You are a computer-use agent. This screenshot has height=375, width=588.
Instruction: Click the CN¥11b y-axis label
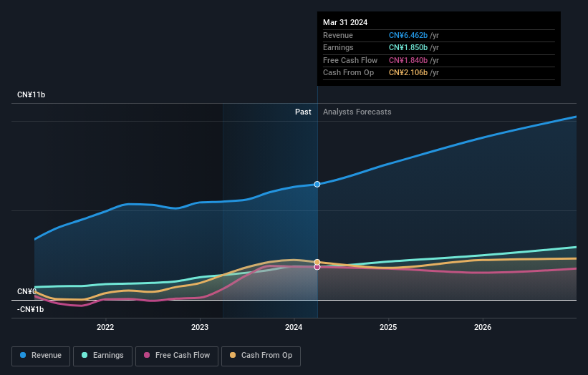pyautogui.click(x=31, y=94)
